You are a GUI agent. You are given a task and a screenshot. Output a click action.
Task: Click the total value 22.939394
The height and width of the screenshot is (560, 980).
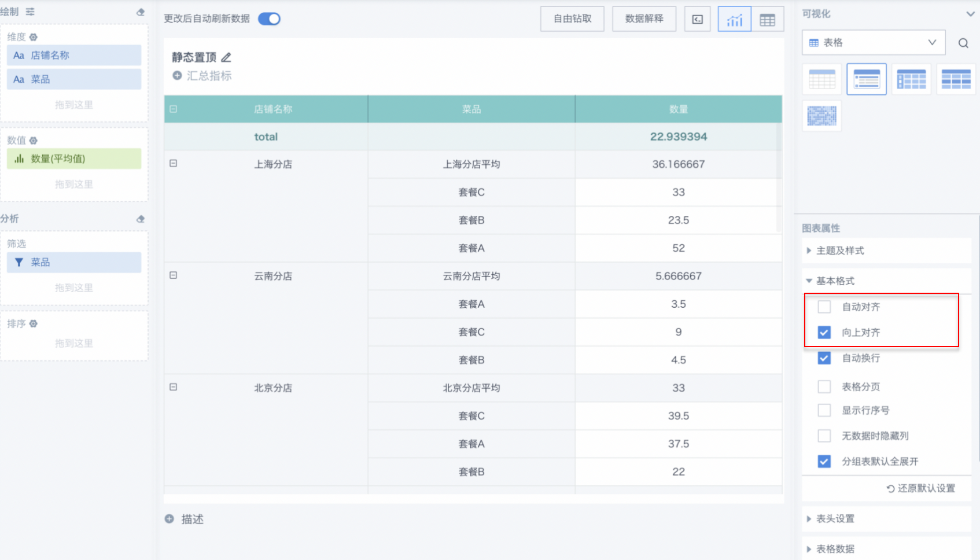point(679,137)
